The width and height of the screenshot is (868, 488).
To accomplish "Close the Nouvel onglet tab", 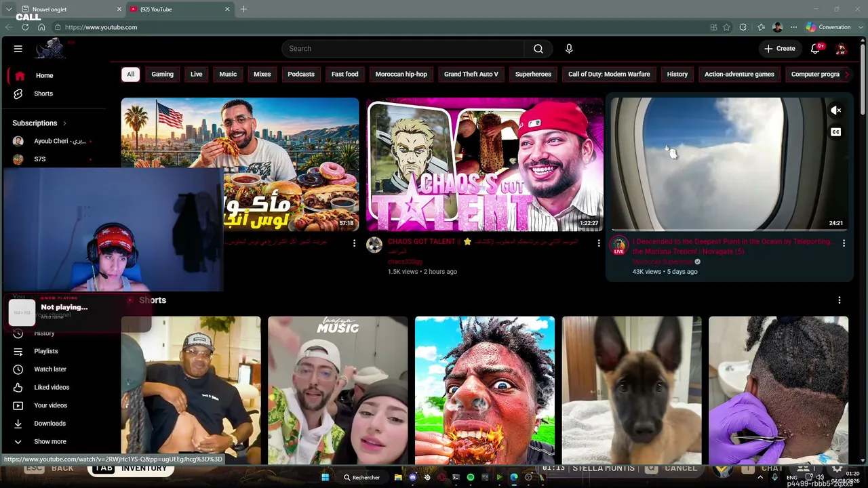I will 119,9.
